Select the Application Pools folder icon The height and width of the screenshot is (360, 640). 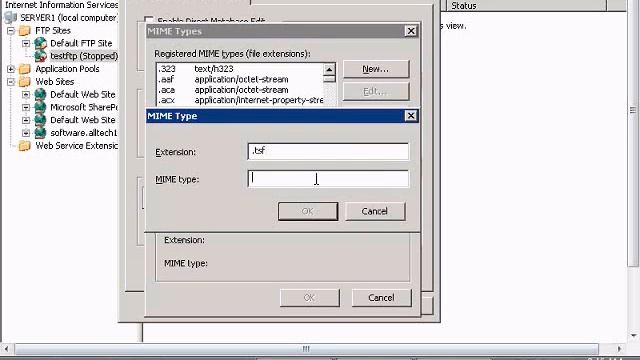pos(25,69)
